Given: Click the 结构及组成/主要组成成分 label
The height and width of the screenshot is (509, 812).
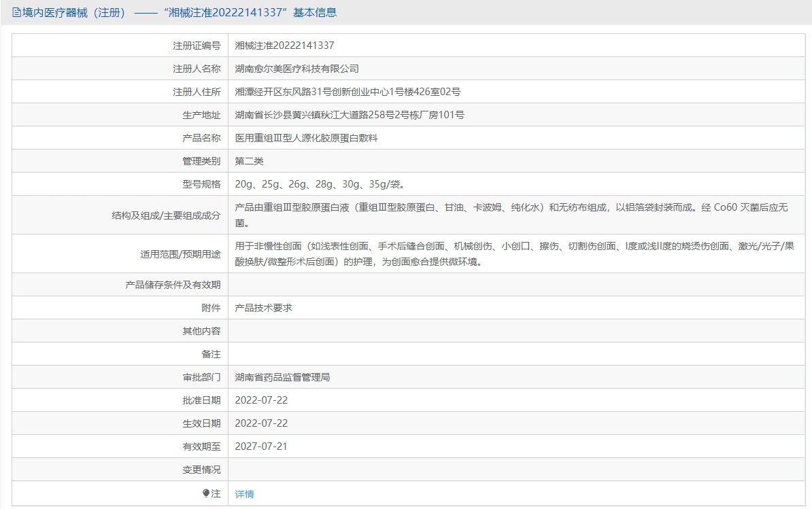Looking at the screenshot, I should (166, 215).
